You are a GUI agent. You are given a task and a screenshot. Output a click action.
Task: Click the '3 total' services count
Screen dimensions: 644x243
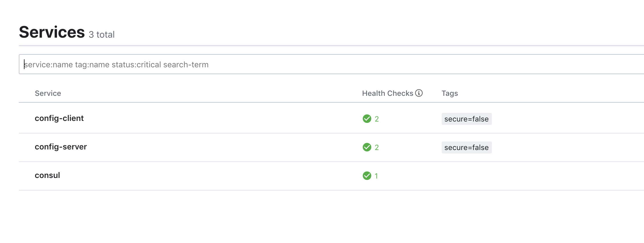pyautogui.click(x=102, y=35)
